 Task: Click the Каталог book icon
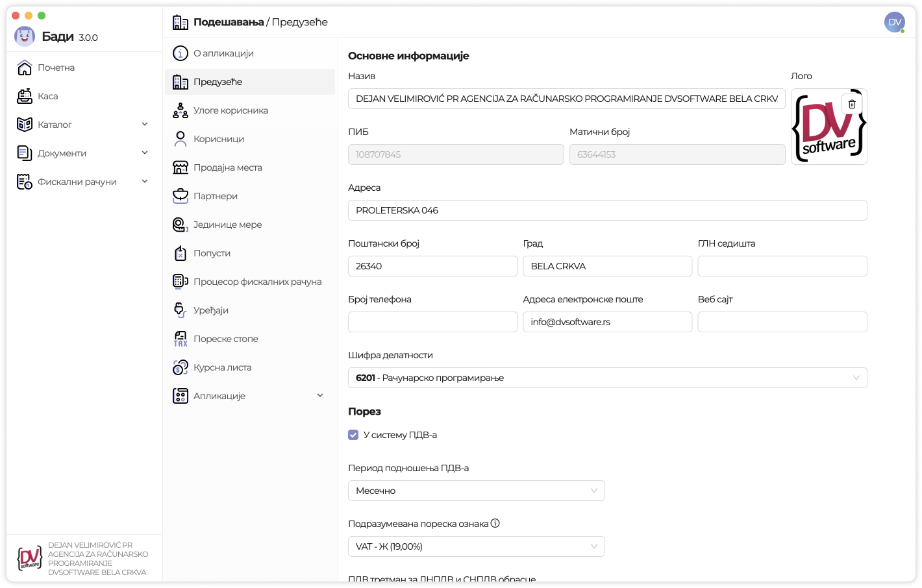point(25,125)
